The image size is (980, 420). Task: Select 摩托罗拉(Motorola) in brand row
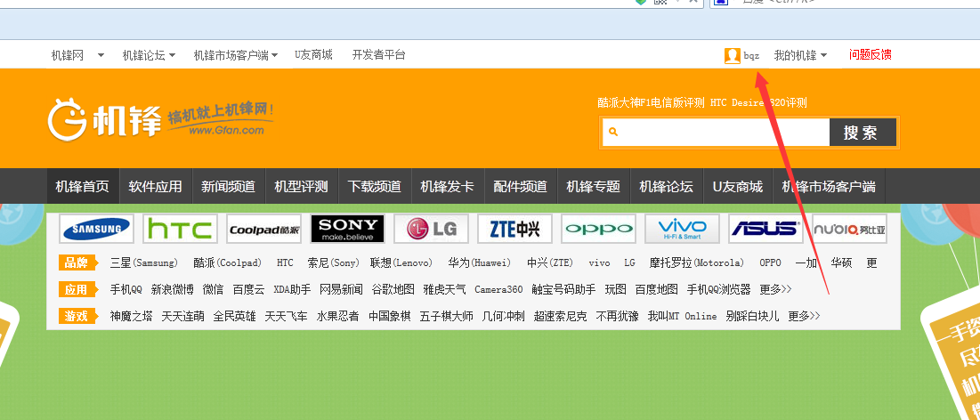click(697, 263)
